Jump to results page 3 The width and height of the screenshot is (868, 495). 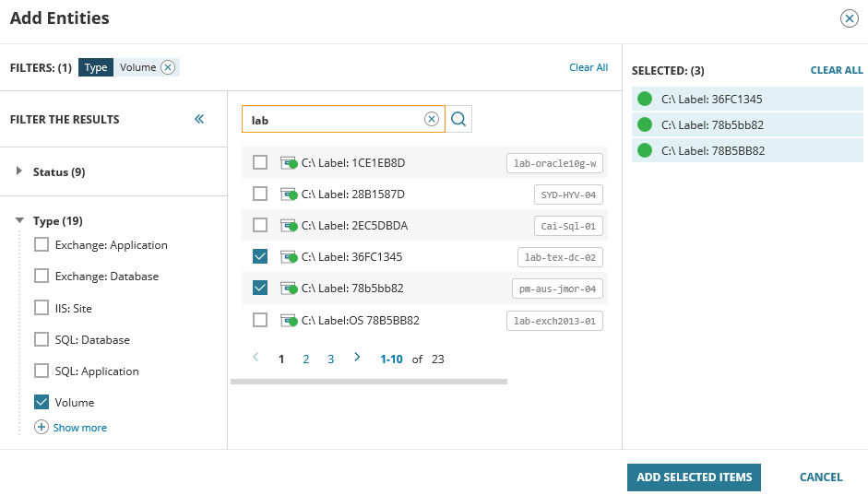pyautogui.click(x=330, y=359)
